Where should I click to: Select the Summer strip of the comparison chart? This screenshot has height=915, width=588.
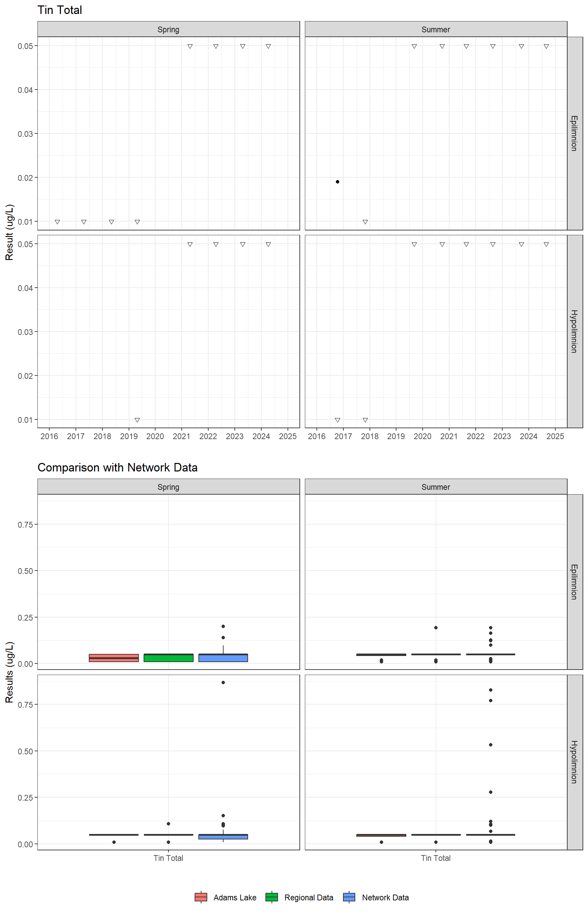click(436, 487)
